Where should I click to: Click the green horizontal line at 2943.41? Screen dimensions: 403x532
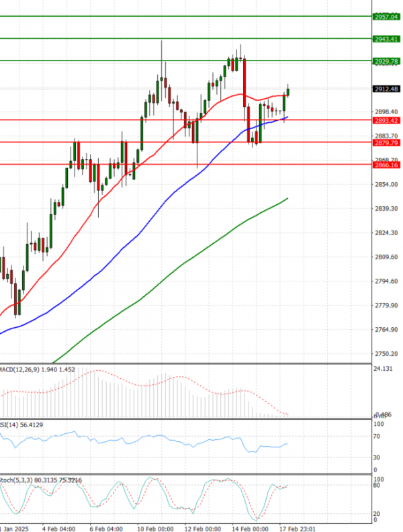[186, 38]
